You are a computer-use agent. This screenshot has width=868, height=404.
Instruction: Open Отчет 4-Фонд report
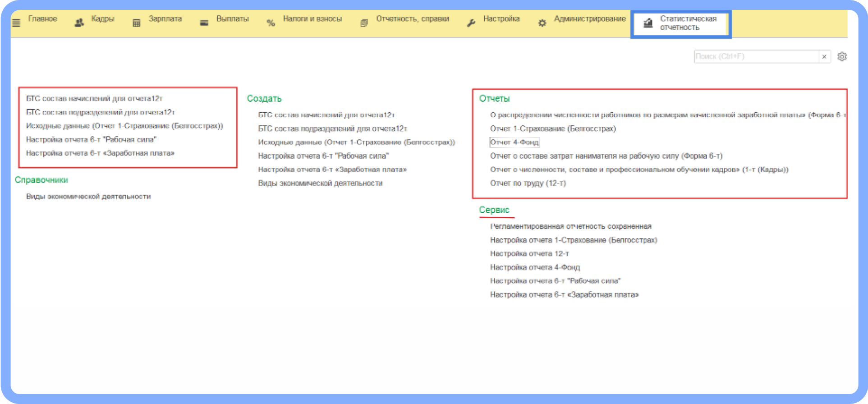click(514, 142)
